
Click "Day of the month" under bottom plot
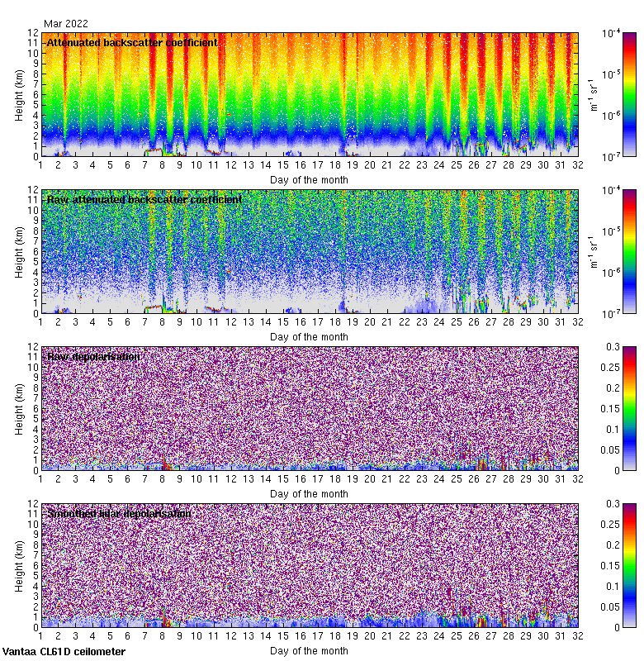(x=309, y=650)
